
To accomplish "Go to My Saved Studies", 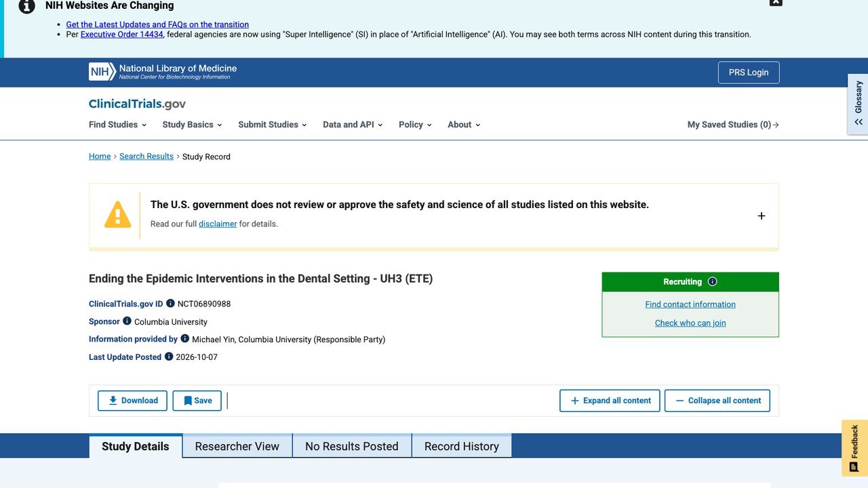I will point(733,125).
